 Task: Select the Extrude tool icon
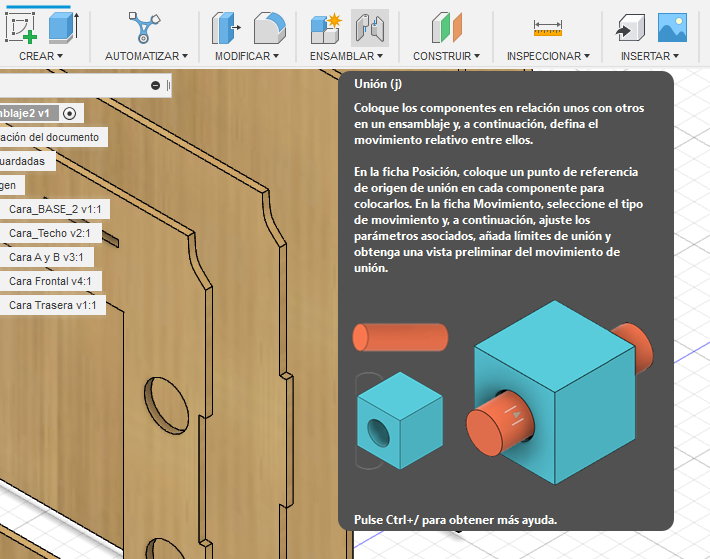(x=63, y=28)
